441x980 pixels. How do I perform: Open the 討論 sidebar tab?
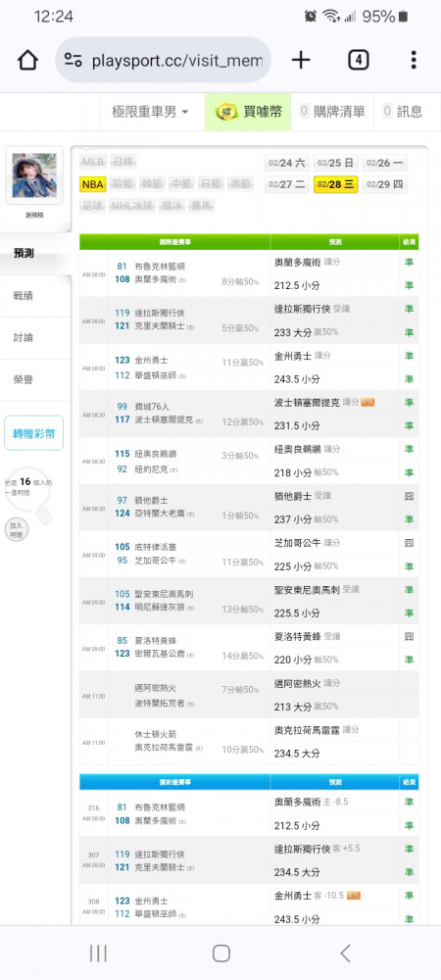click(24, 337)
